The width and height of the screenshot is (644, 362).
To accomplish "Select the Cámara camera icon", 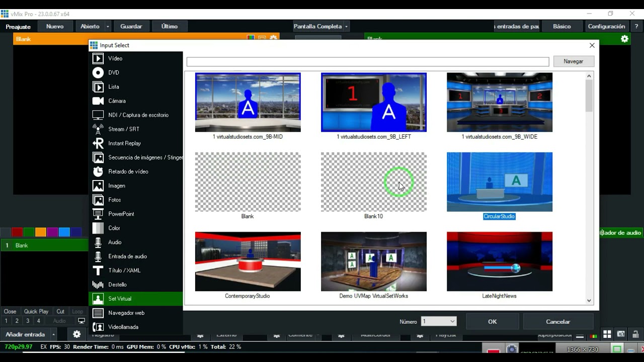I will click(98, 101).
